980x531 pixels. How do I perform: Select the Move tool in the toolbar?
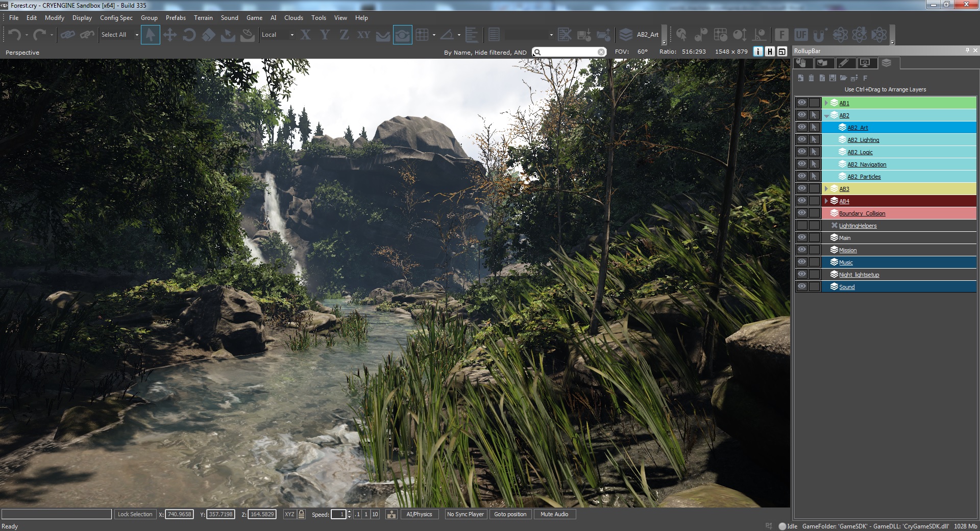(x=170, y=35)
